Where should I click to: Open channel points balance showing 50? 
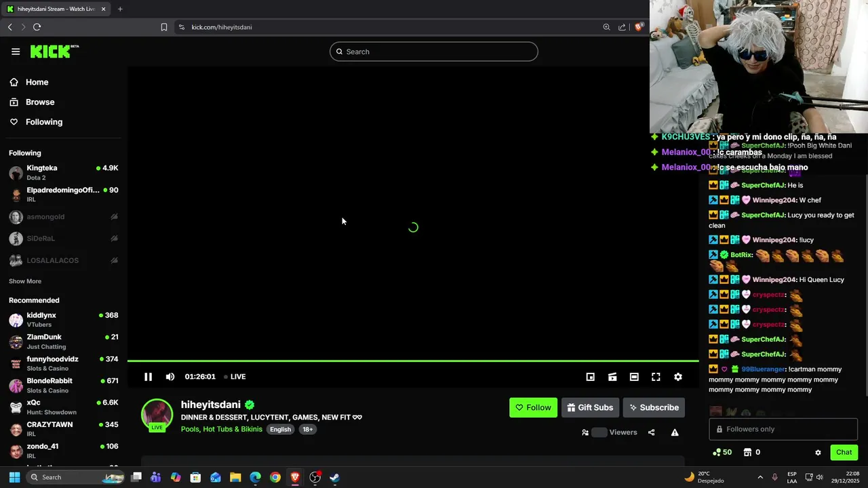(722, 452)
